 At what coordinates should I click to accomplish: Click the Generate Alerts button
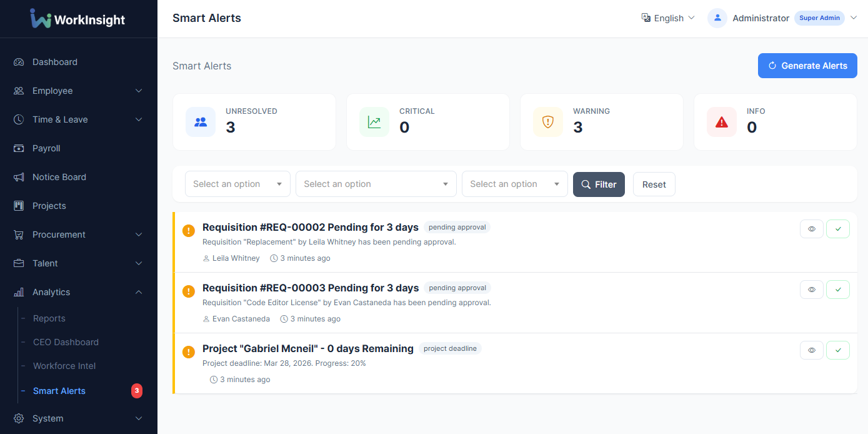pos(807,66)
